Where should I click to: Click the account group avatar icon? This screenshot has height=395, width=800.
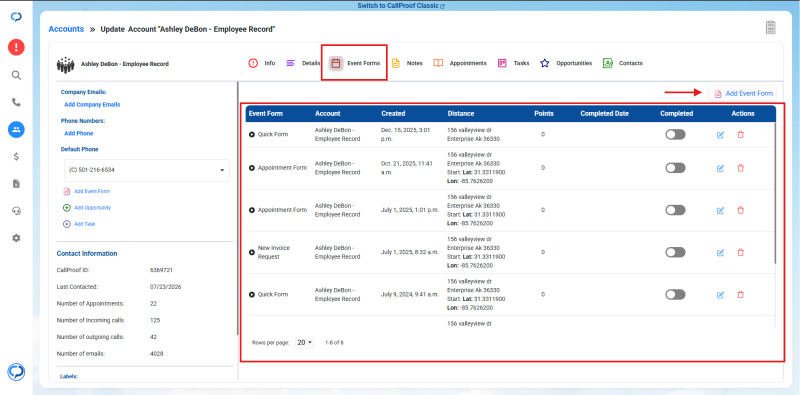[65, 64]
